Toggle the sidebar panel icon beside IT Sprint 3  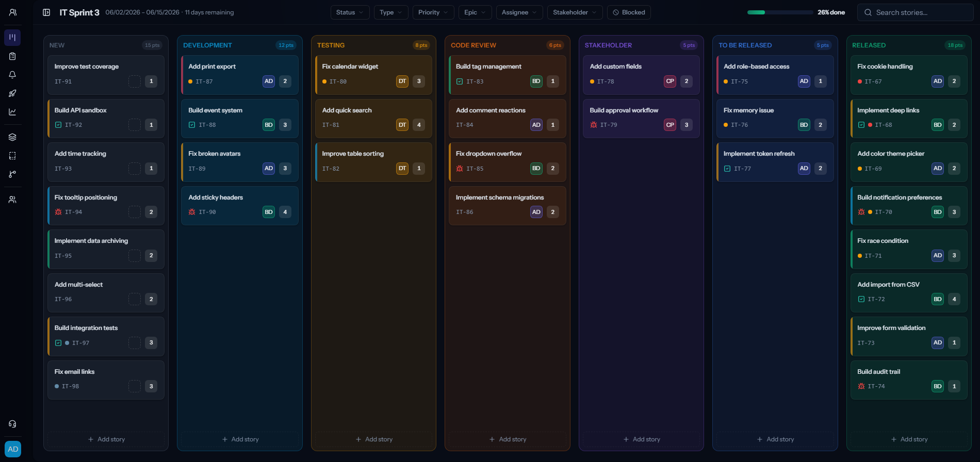(46, 12)
